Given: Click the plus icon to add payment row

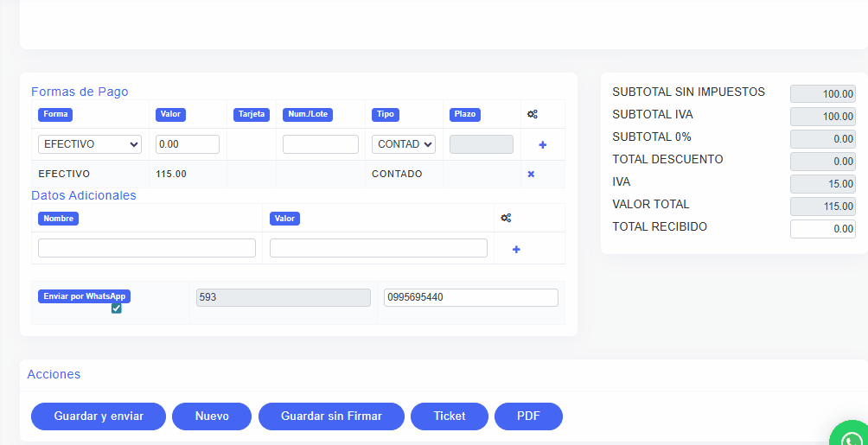Looking at the screenshot, I should coord(543,145).
